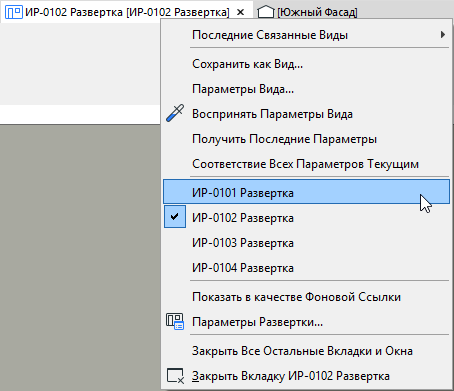Click the interior elevation icon on the ИР-0102 tab

pos(14,12)
